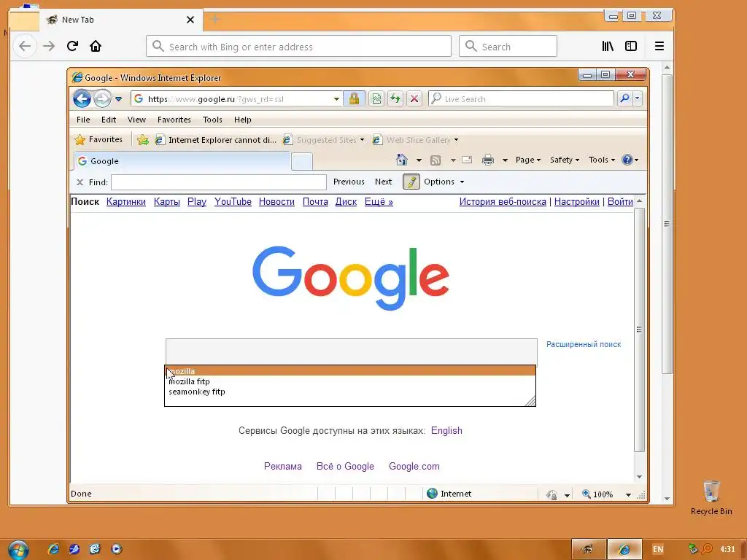747x560 pixels.
Task: Click the Google search input box
Action: 352,351
